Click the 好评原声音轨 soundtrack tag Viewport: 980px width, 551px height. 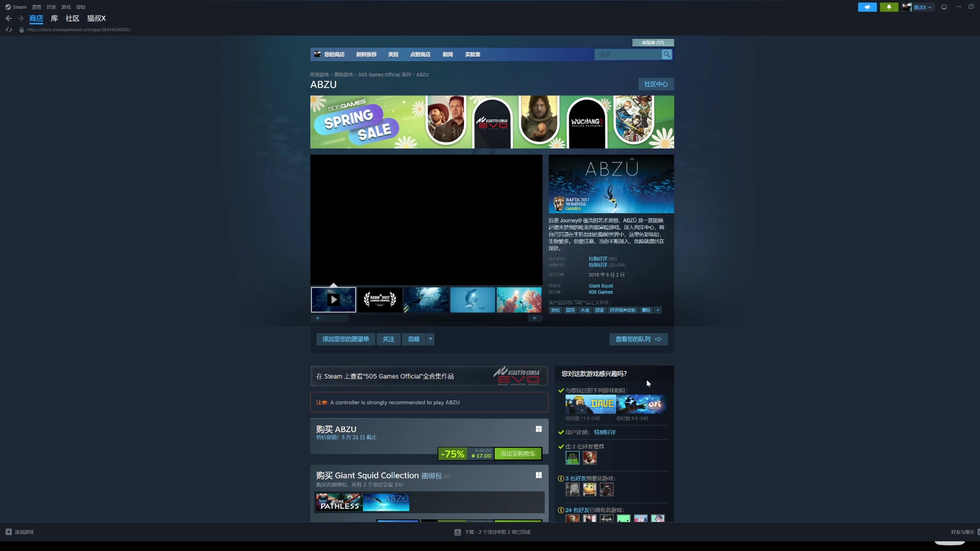[623, 310]
